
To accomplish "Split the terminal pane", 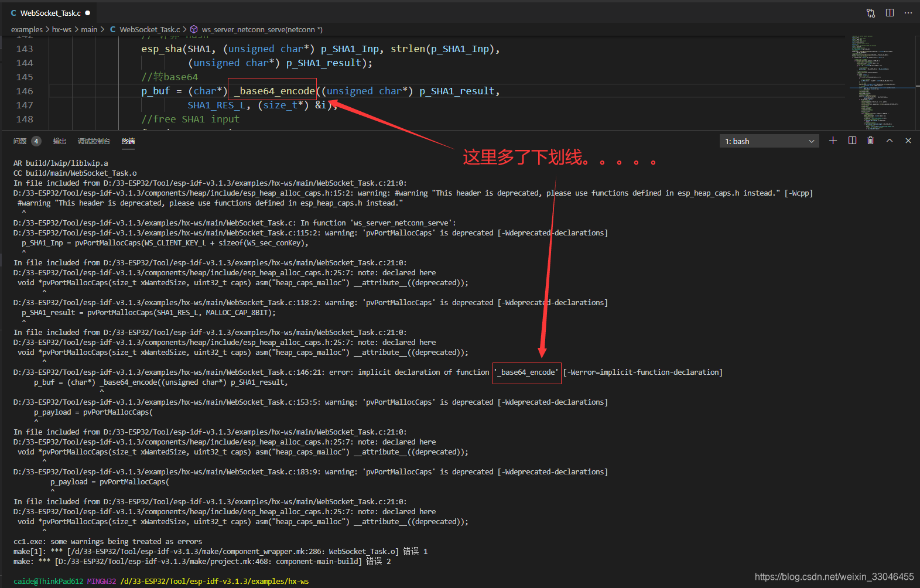I will click(x=852, y=141).
